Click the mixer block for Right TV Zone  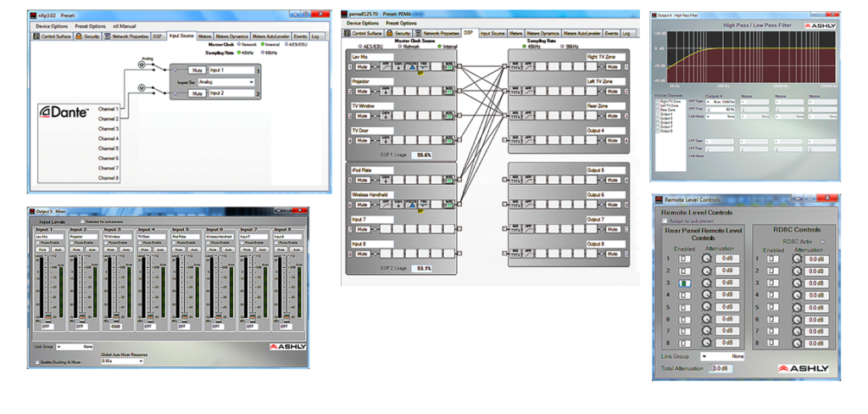click(x=516, y=65)
